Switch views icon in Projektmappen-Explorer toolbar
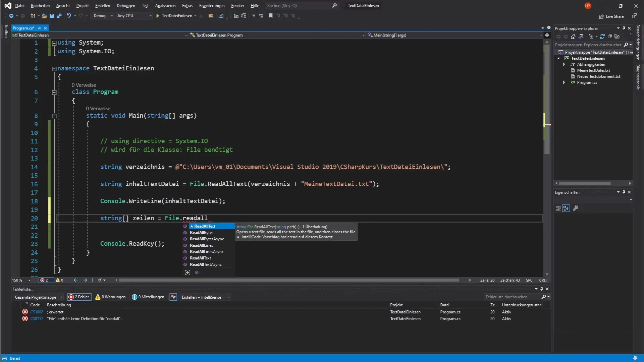The height and width of the screenshot is (362, 644). click(581, 37)
